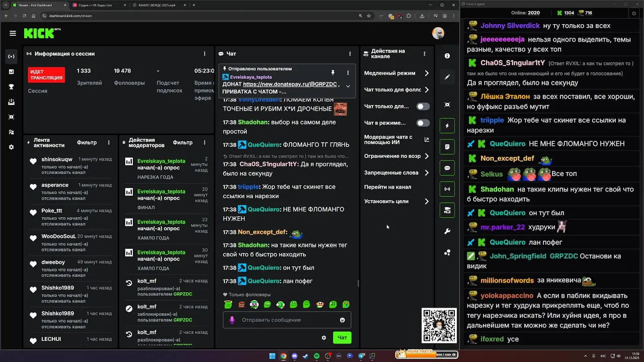Click John_Springfield in the overlay chat window
This screenshot has height=362, width=644.
pyautogui.click(x=518, y=256)
